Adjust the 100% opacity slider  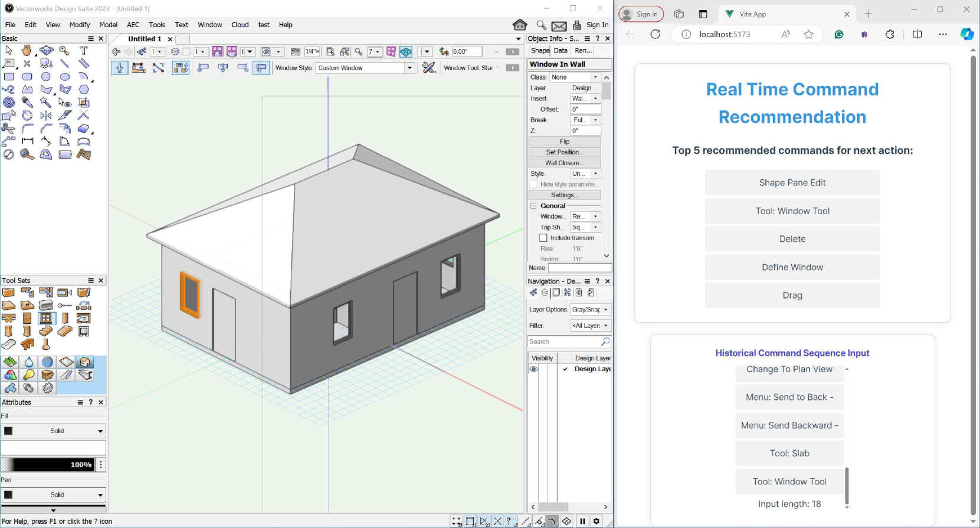tap(47, 465)
